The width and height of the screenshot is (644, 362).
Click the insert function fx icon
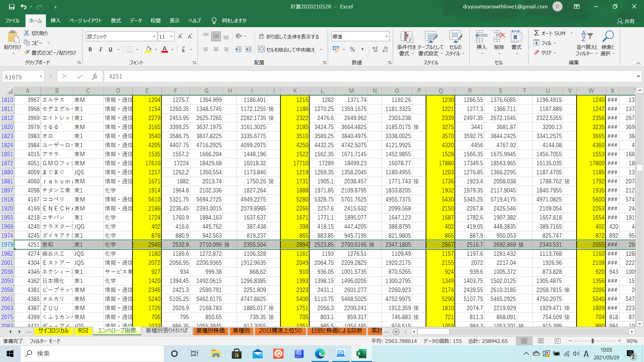click(x=95, y=77)
